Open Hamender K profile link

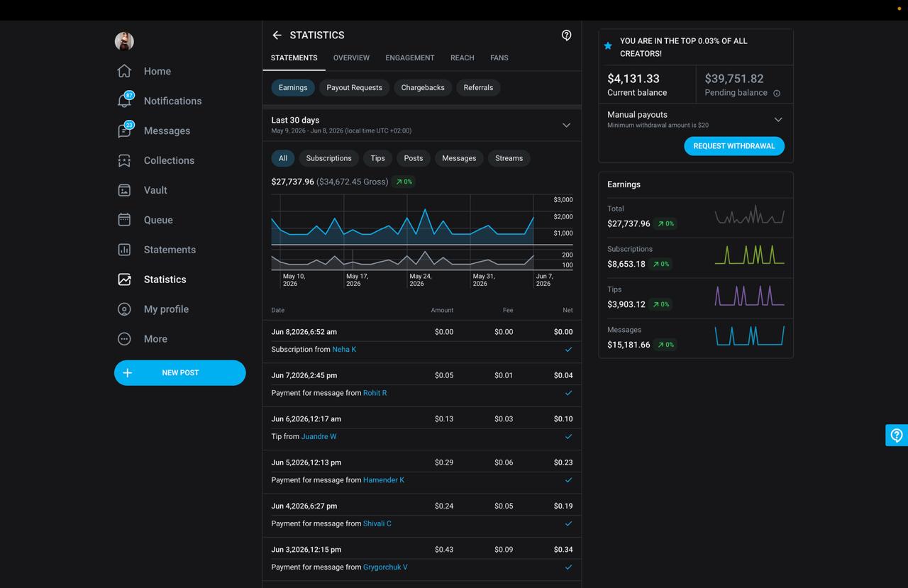tap(384, 480)
